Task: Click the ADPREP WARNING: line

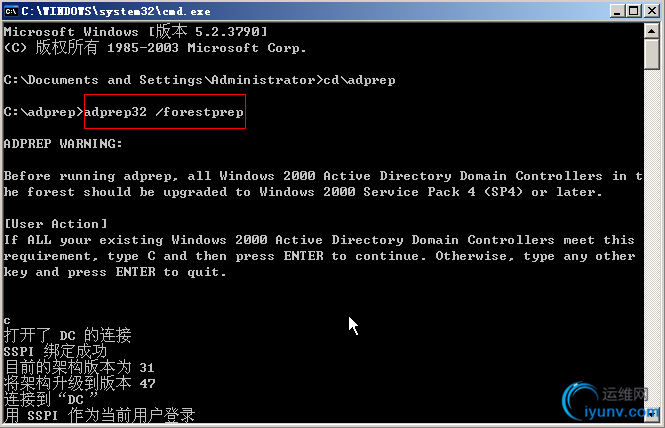Action: click(x=63, y=144)
